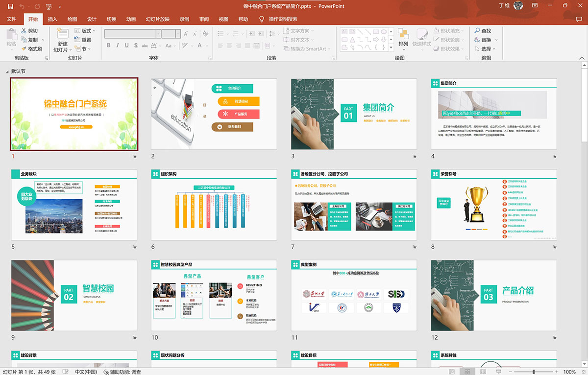Open 形状效果 shape effects menu

[448, 49]
